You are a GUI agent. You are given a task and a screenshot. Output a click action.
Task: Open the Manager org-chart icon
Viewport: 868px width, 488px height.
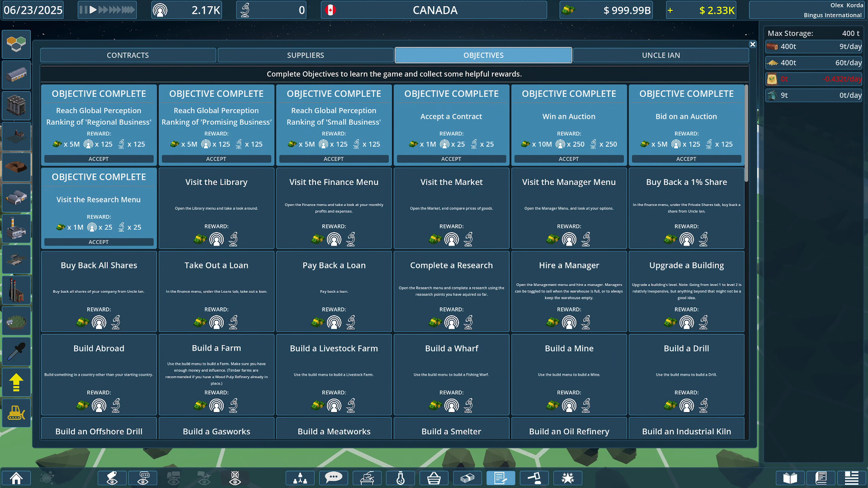pyautogui.click(x=300, y=478)
